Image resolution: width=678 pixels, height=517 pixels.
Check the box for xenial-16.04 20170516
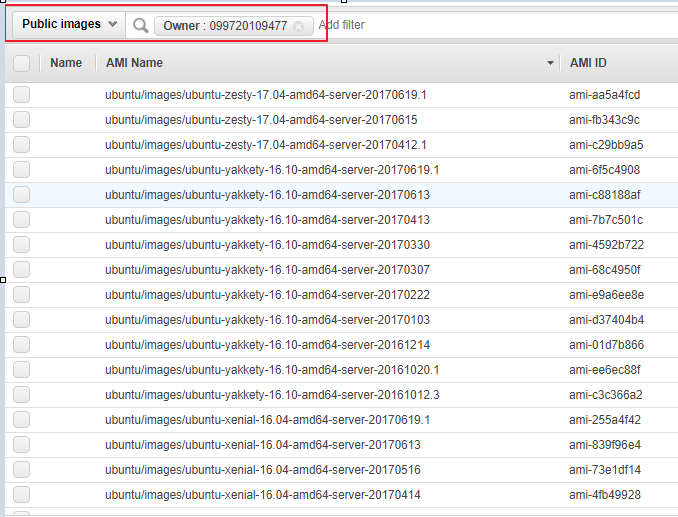21,470
